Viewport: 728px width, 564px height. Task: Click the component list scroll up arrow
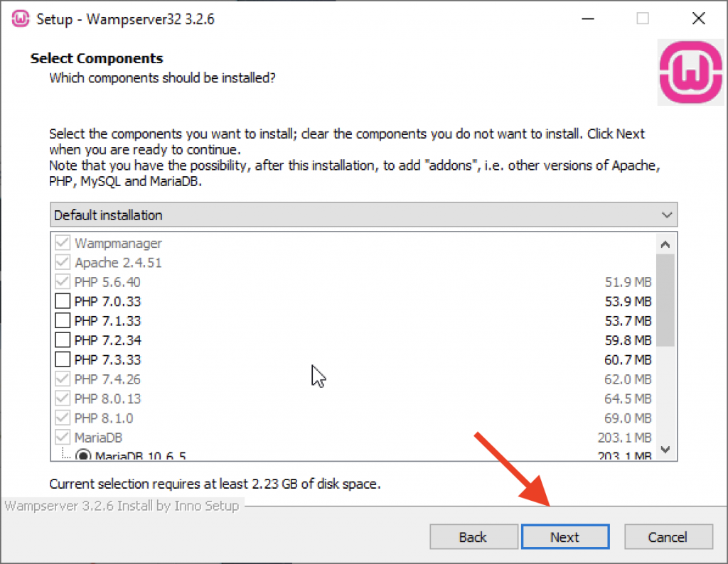tap(665, 244)
